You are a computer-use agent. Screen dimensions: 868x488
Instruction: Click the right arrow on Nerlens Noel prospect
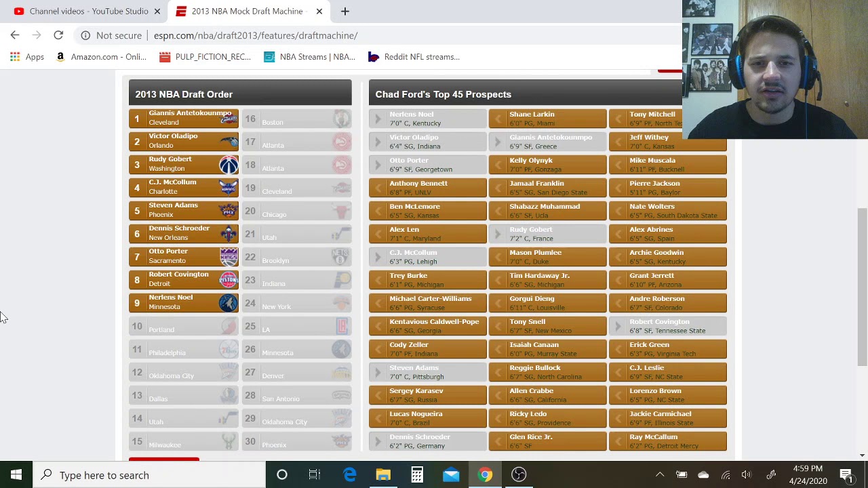pos(378,119)
